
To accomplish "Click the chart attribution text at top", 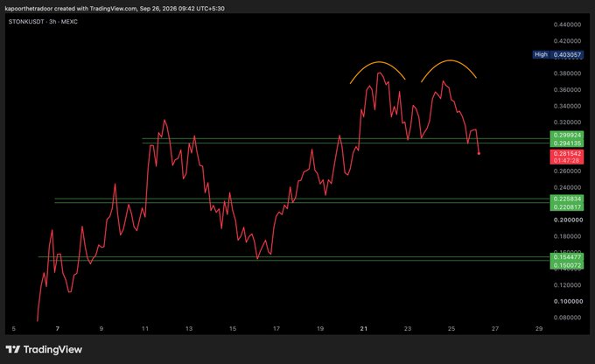I will point(115,9).
